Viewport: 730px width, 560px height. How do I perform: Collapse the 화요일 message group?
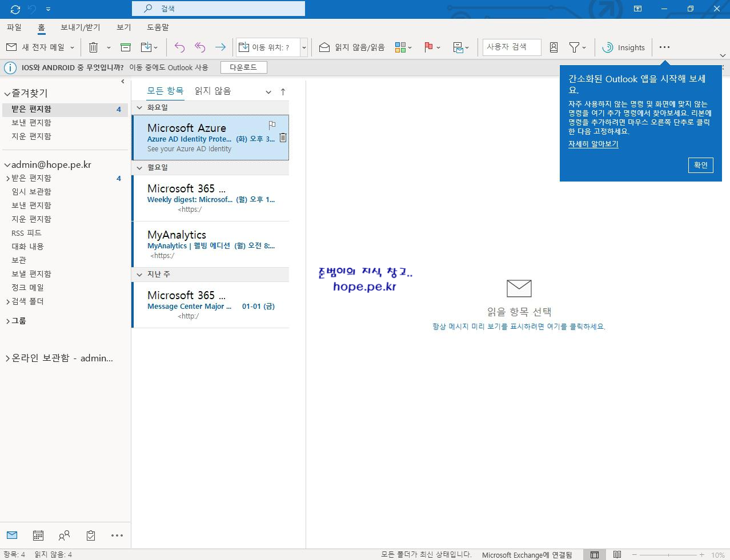tap(139, 107)
